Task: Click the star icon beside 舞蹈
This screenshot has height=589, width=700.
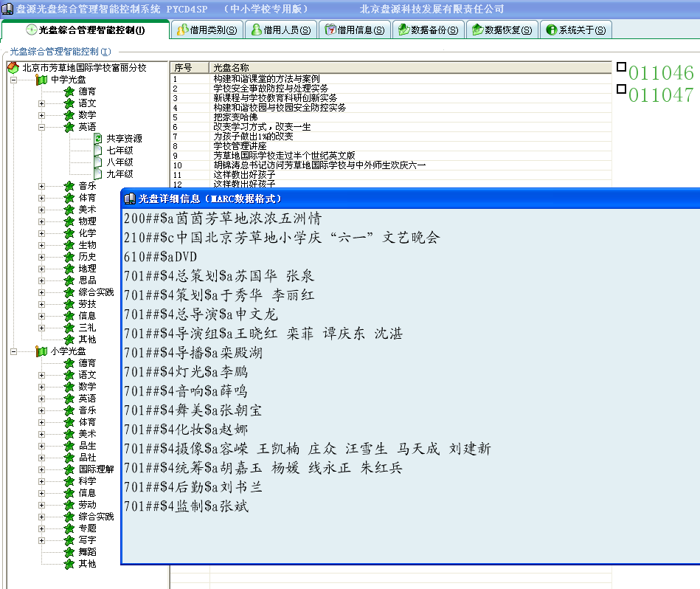Action: click(69, 552)
